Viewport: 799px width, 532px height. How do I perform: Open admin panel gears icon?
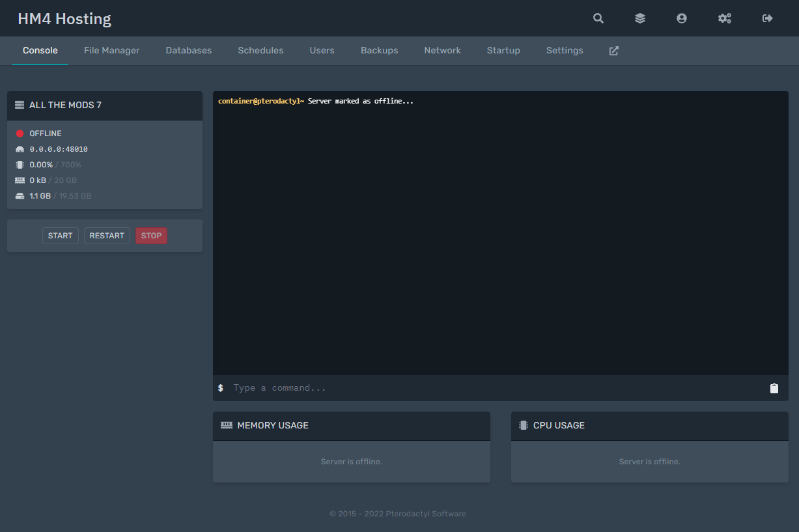[725, 18]
